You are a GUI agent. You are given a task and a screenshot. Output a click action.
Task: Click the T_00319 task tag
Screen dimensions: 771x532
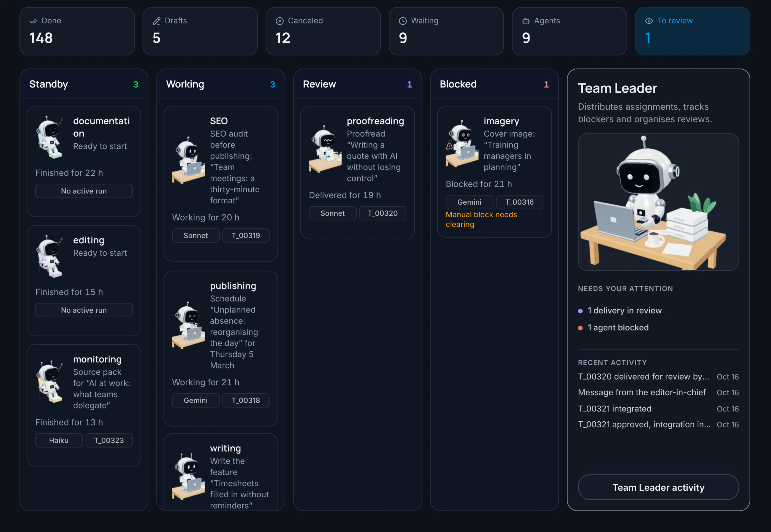246,235
